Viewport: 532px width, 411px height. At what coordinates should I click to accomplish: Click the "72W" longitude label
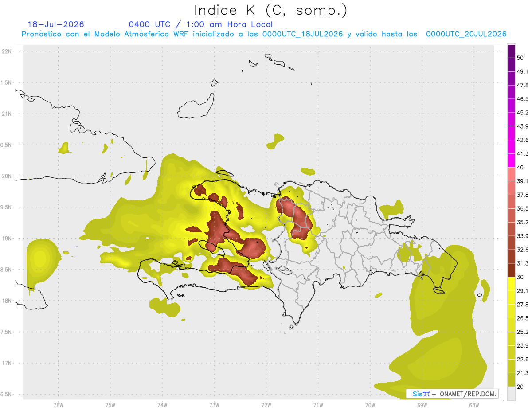(266, 405)
